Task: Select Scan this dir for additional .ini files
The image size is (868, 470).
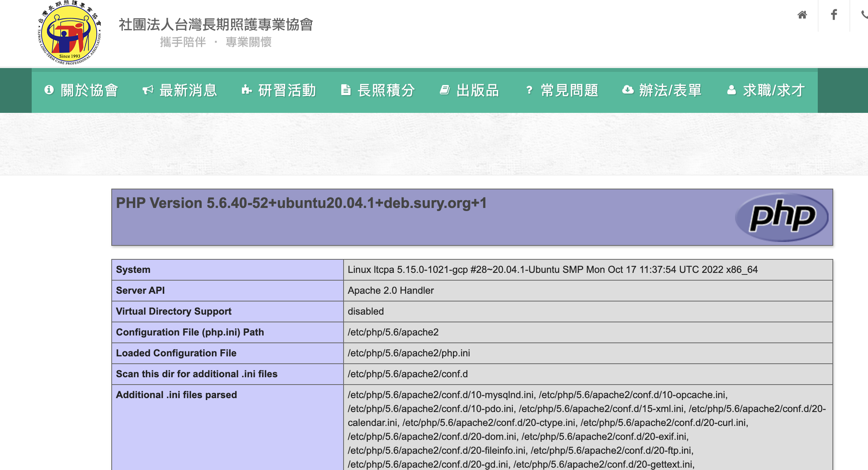Action: [x=197, y=374]
